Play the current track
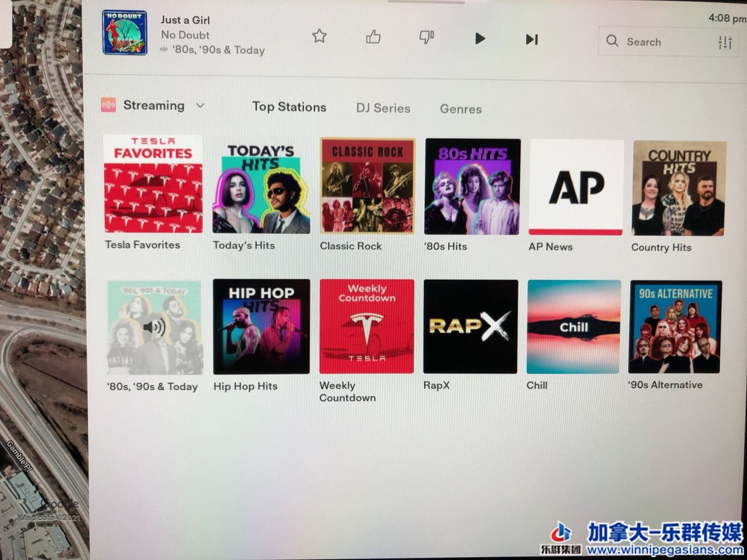The width and height of the screenshot is (747, 560). tap(480, 38)
